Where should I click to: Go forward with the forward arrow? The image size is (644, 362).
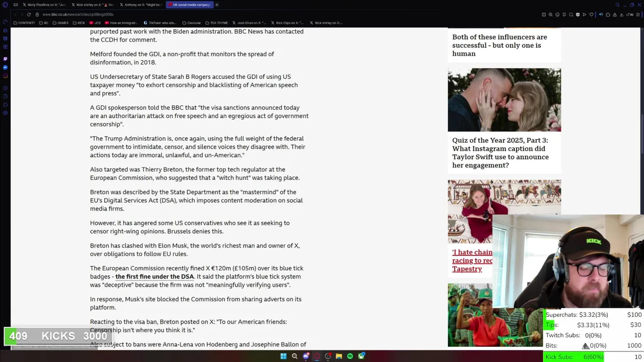click(x=22, y=15)
